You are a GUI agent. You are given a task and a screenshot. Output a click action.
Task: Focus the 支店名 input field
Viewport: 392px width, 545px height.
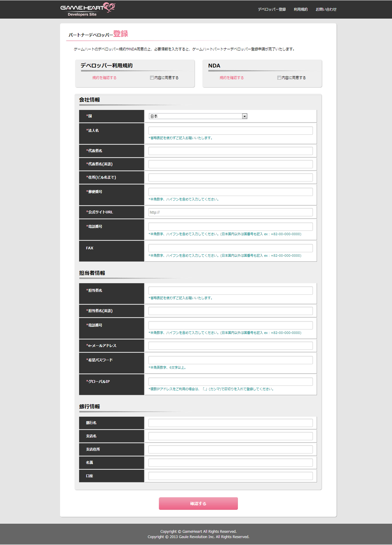click(230, 436)
